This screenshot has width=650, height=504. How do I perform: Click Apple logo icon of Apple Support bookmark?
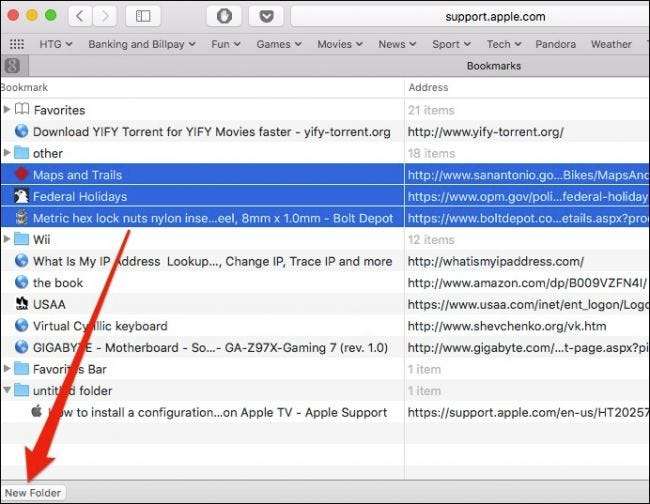[x=36, y=411]
